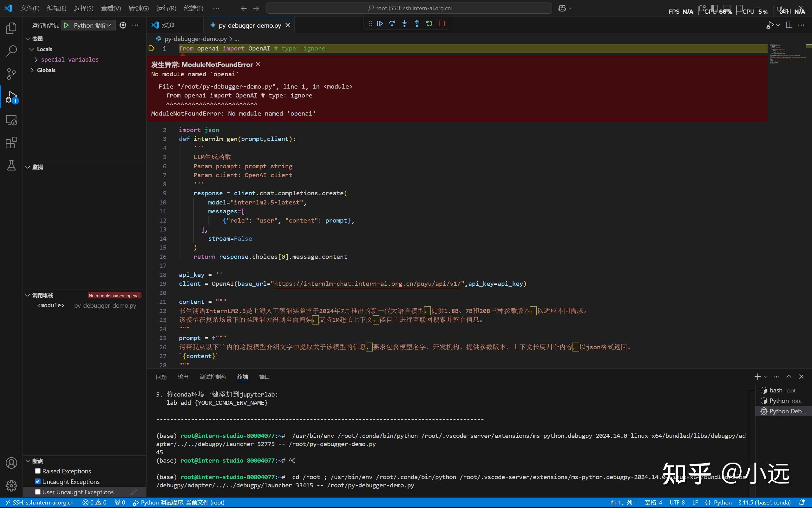The height and width of the screenshot is (508, 812).
Task: Edit condition for User Uncaught Exceptions
Action: tap(134, 492)
